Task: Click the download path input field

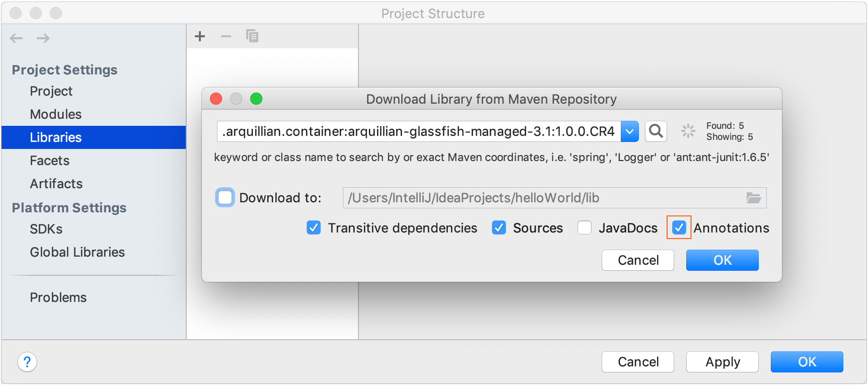Action: click(503, 198)
